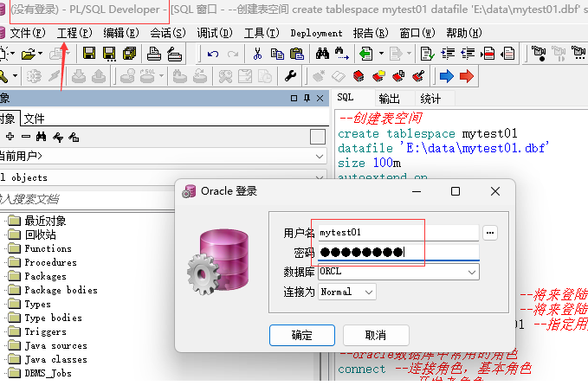Click the Undo arrow icon
Screen dimensions: 588x392
[x=213, y=55]
